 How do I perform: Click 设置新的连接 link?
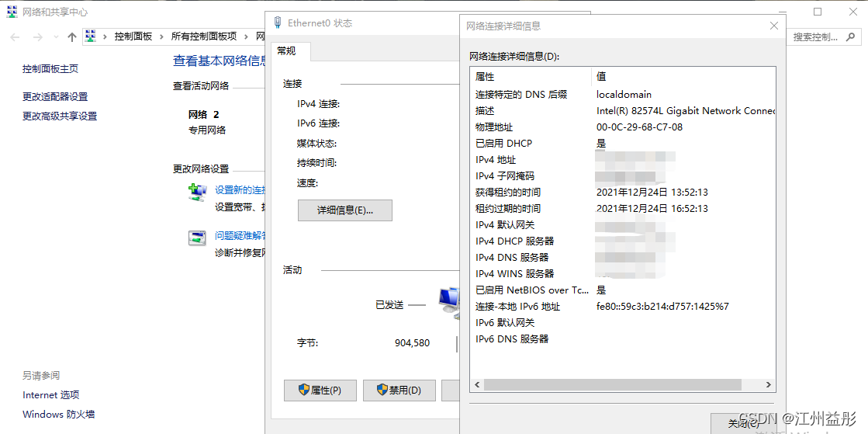tap(240, 189)
